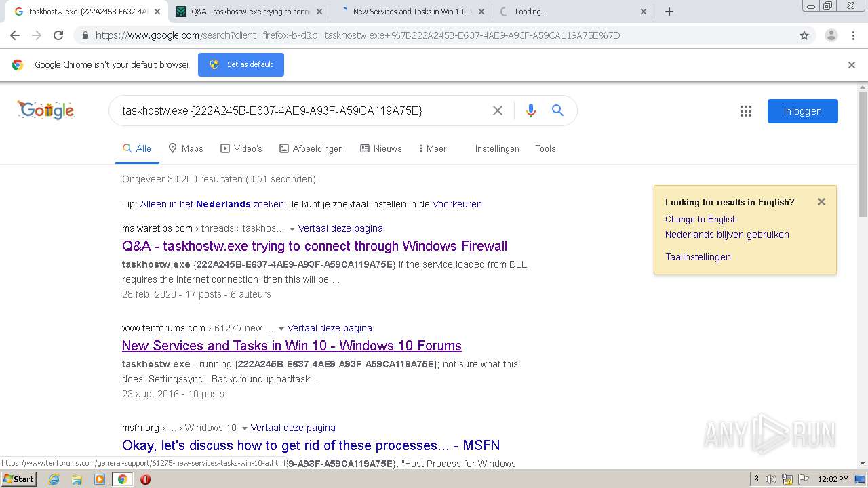This screenshot has width=868, height=488.
Task: Open the red stop-sign taskbar application
Action: (145, 479)
